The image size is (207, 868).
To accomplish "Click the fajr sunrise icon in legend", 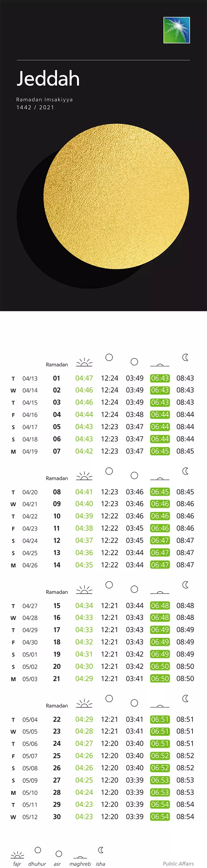I will pos(17,855).
